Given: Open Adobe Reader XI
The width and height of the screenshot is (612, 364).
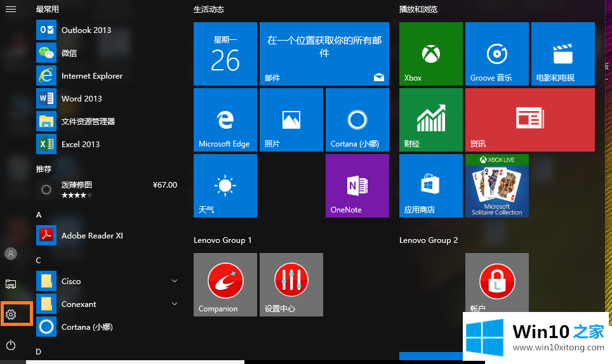Looking at the screenshot, I should coord(107,235).
